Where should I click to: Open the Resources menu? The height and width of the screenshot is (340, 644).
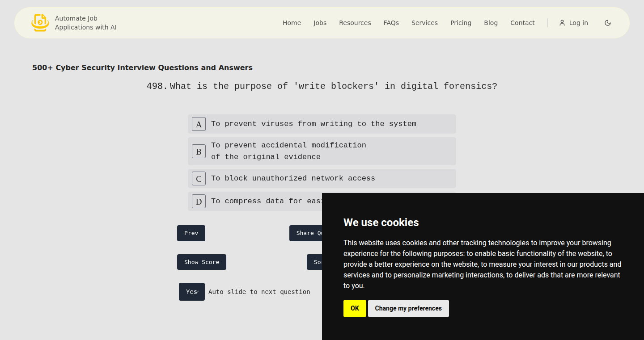pos(355,23)
